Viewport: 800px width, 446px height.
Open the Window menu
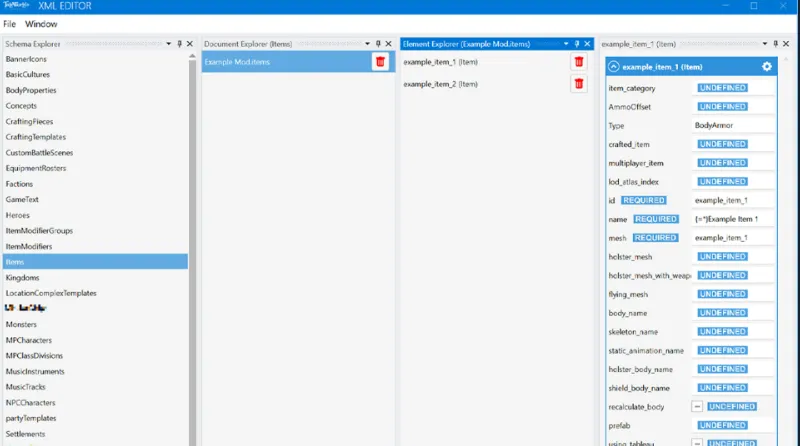(41, 23)
